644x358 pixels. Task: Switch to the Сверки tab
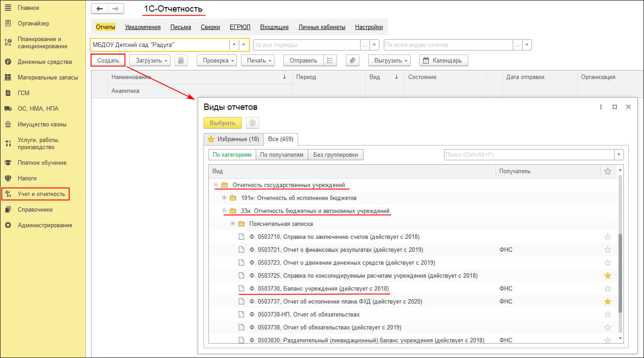point(210,27)
